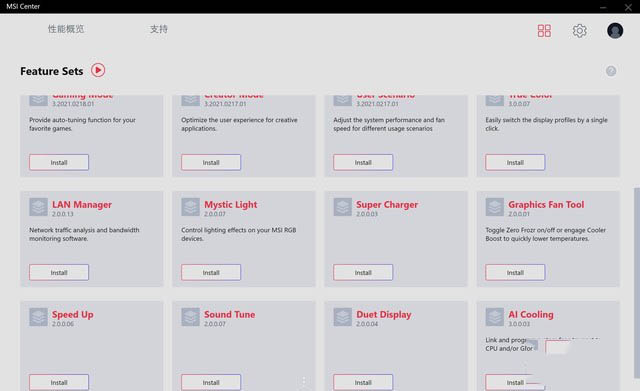Switch to the 支持 tab
Screen dimensions: 640x391
tap(158, 29)
